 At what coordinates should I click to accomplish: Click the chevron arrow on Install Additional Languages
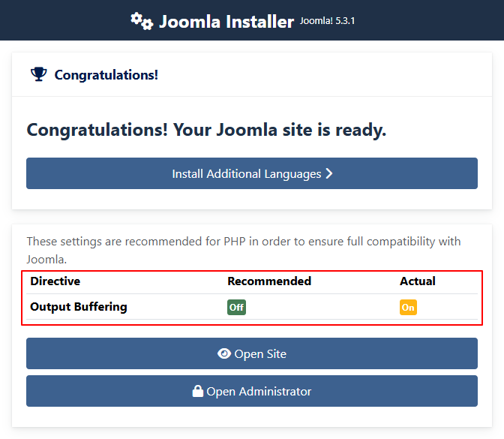click(328, 173)
